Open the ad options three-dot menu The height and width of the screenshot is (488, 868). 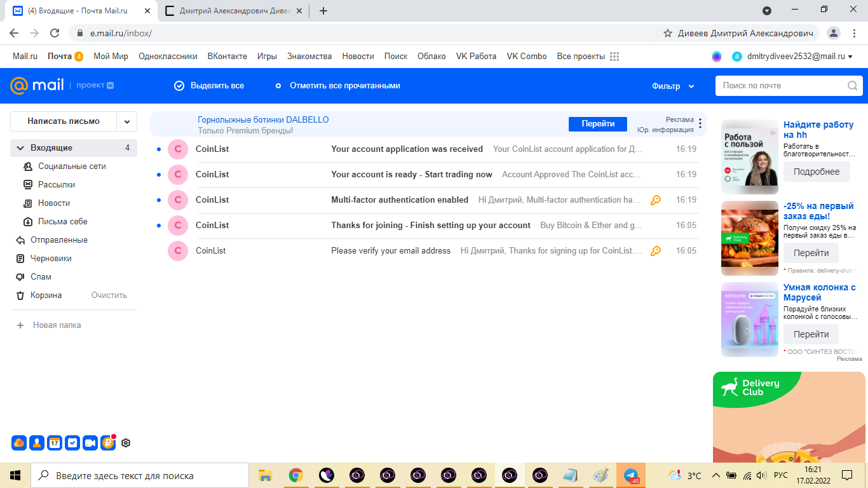click(701, 123)
